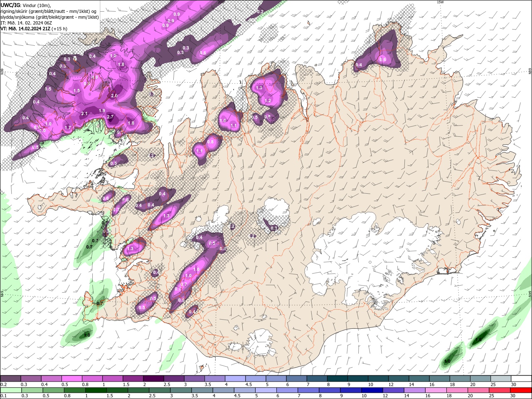The image size is (532, 399).
Task: Click the rain legend swatch between 0.1 and 0.3
Action: click(x=11, y=390)
